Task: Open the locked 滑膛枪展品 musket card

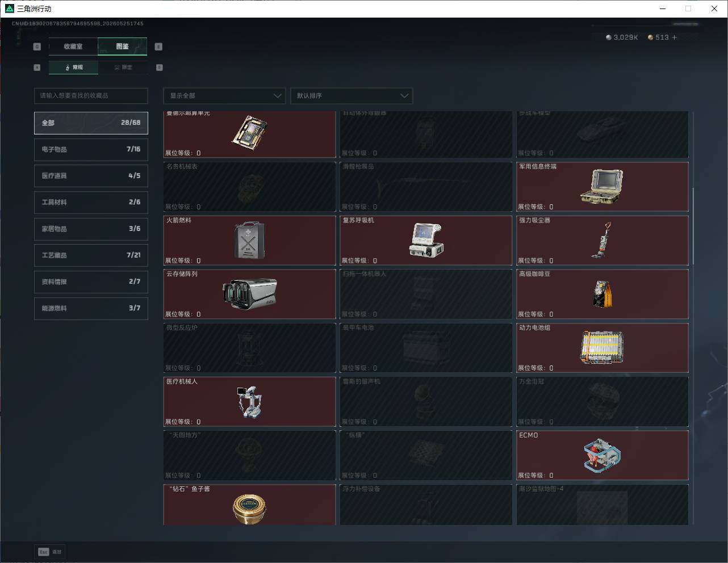Action: coord(426,187)
